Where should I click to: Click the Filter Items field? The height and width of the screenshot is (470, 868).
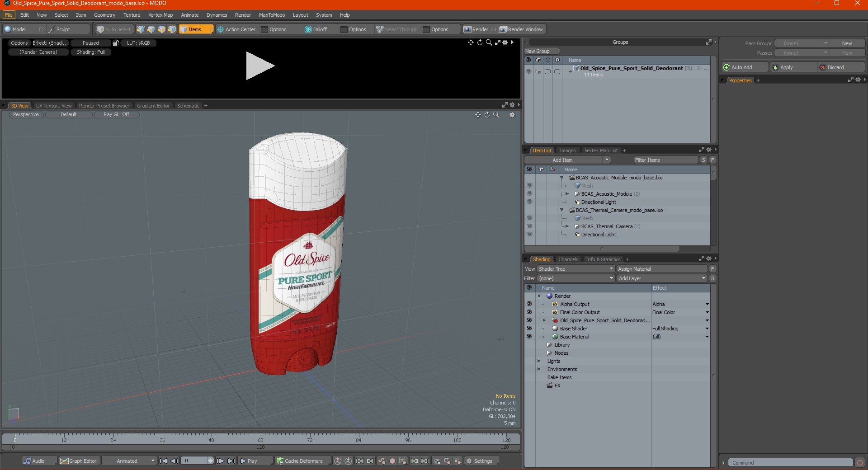(666, 160)
